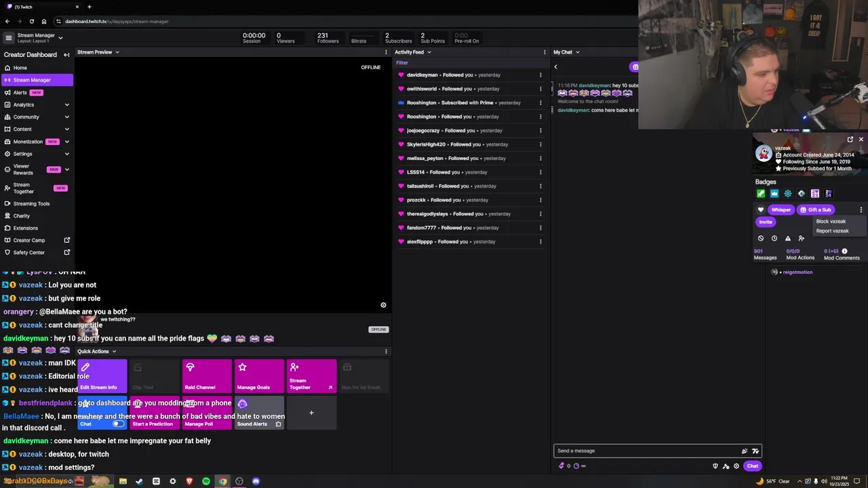The height and width of the screenshot is (488, 868).
Task: Ban vazeak using the ban icon
Action: click(x=761, y=239)
